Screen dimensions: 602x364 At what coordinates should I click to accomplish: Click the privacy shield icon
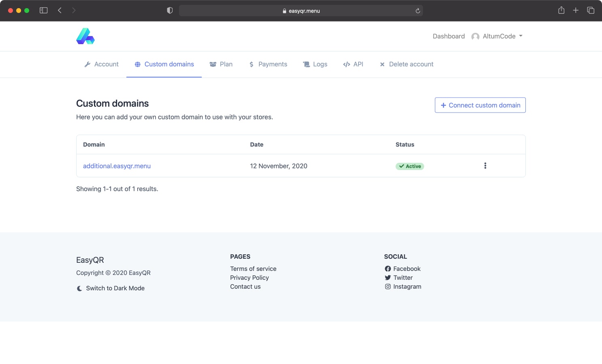(170, 11)
